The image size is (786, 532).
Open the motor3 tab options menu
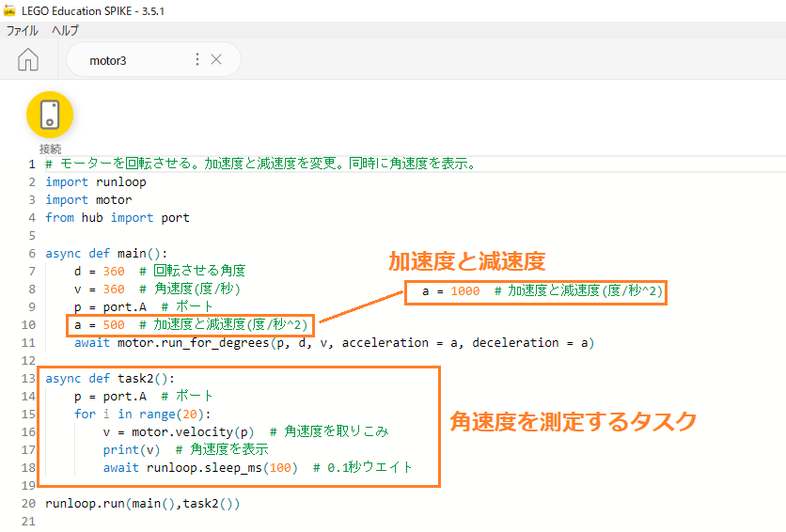pyautogui.click(x=197, y=59)
